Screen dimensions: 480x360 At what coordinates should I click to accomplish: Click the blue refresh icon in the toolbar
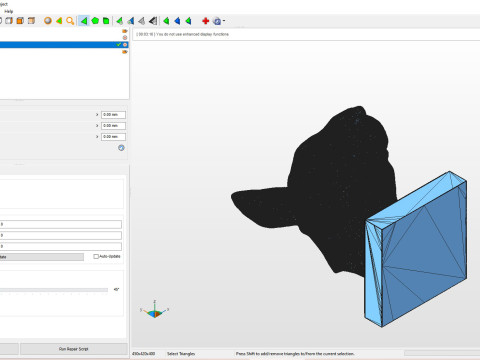(x=217, y=21)
